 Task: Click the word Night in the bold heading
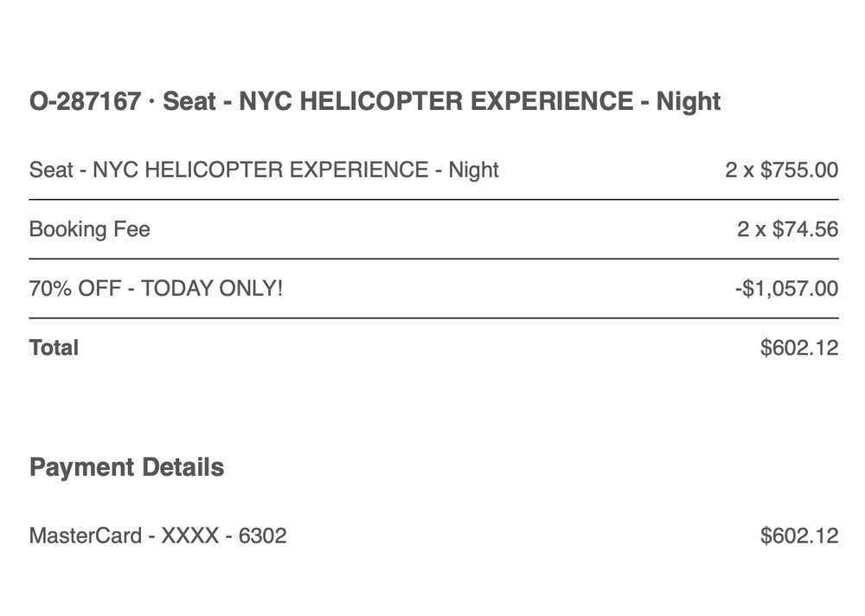[x=688, y=102]
